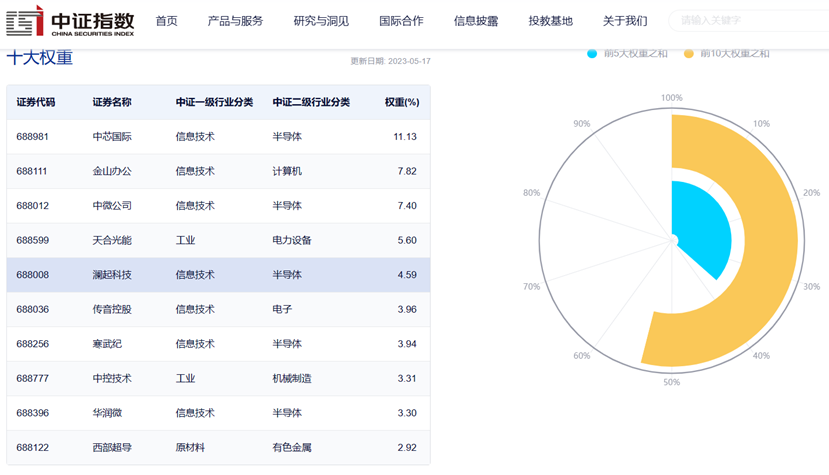Select stock code 688396
Image resolution: width=829 pixels, height=475 pixels.
point(32,413)
